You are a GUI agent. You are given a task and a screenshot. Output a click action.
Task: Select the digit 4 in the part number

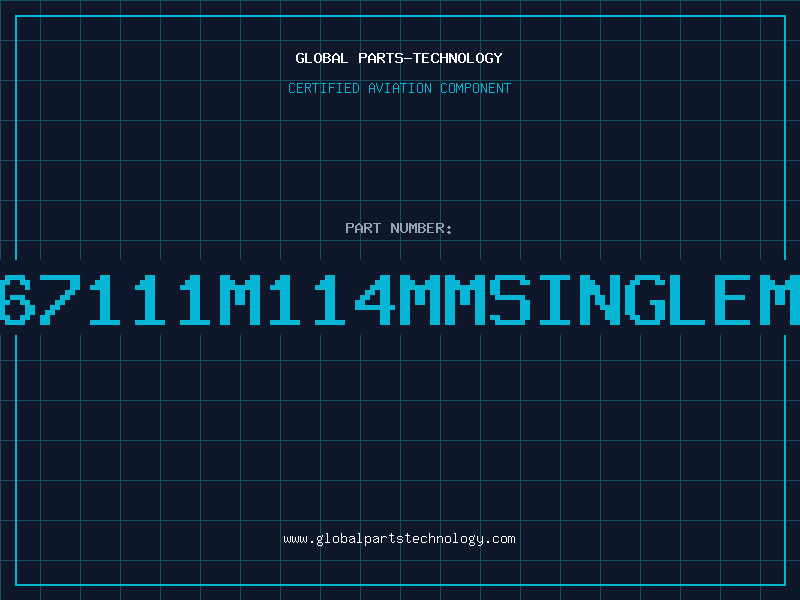pyautogui.click(x=375, y=299)
